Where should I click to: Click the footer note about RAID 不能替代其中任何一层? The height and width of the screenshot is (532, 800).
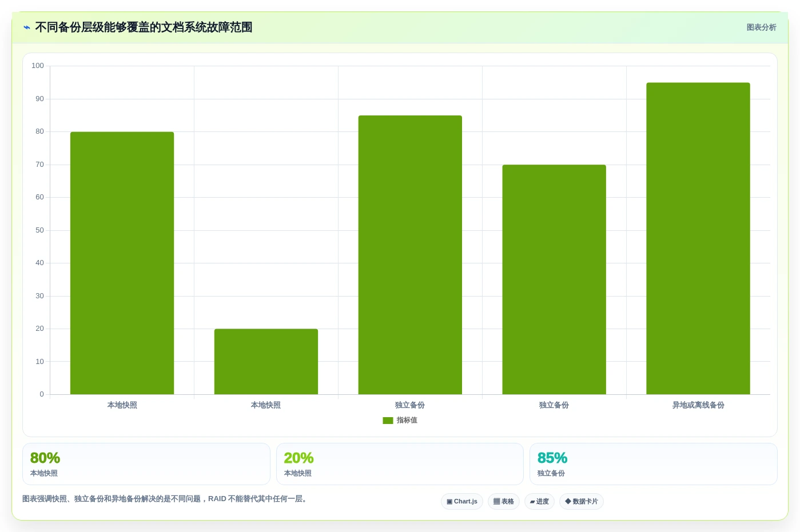click(166, 499)
